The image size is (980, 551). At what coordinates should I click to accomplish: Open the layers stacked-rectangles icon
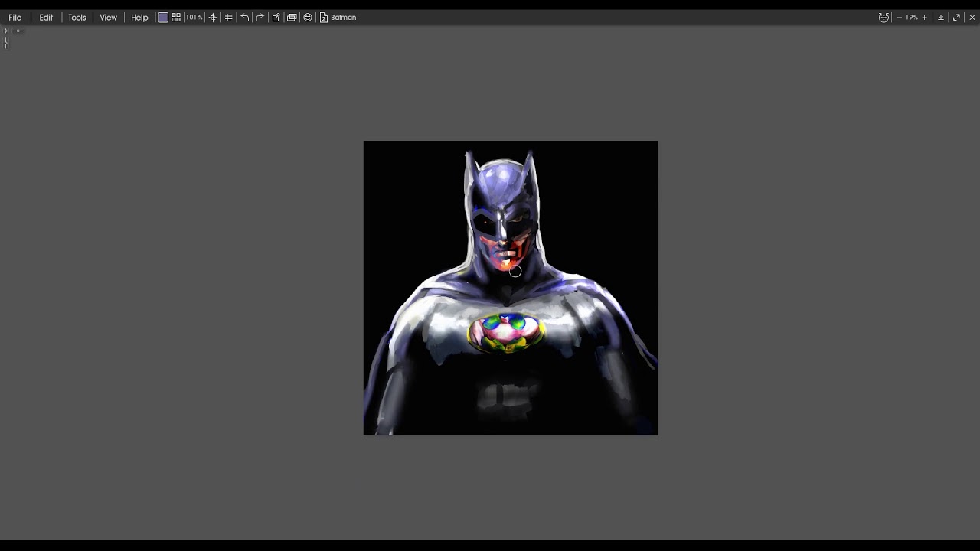(292, 17)
